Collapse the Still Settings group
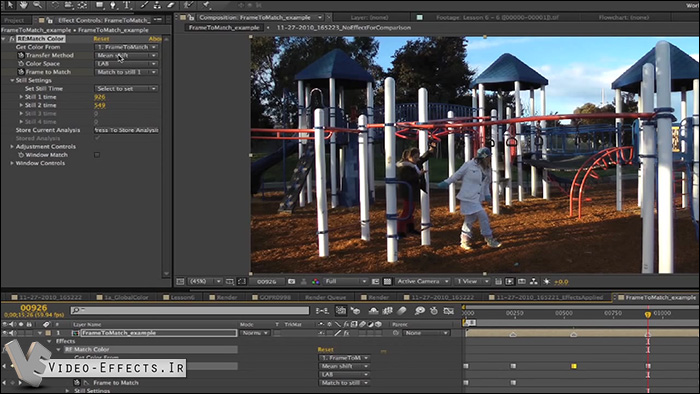Screen dimensions: 700x394 (x=12, y=80)
